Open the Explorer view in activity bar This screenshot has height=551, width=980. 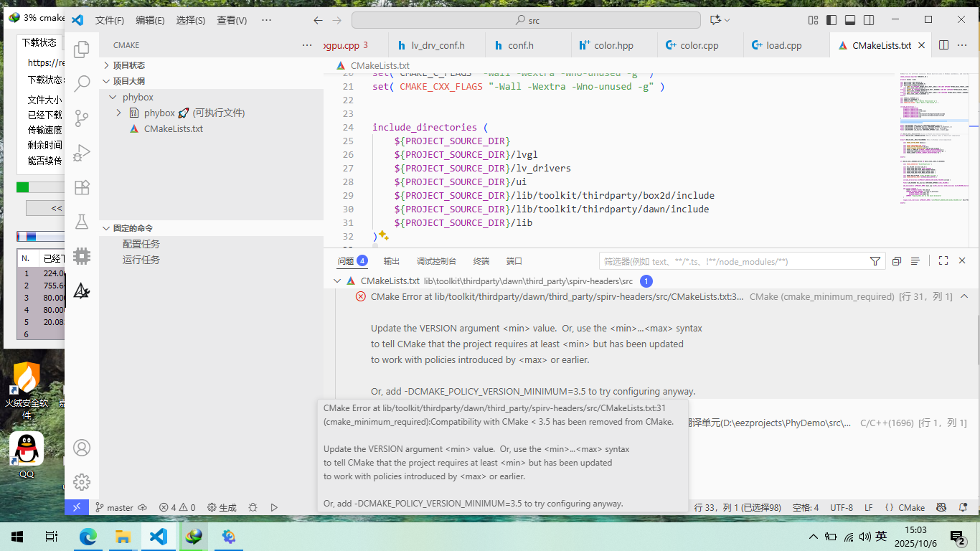82,49
